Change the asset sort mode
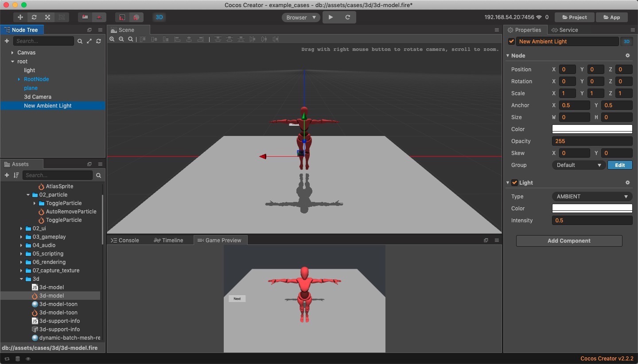This screenshot has height=364, width=638. tap(16, 175)
